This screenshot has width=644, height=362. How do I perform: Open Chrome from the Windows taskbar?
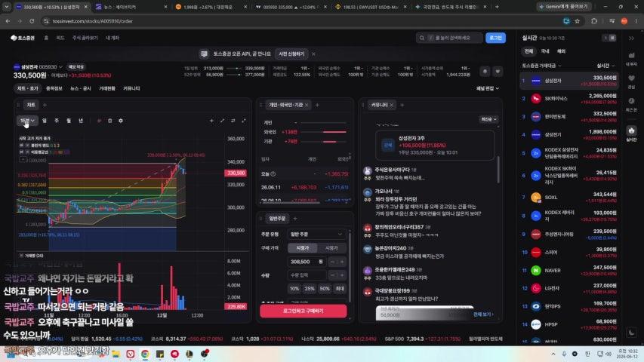(145, 354)
